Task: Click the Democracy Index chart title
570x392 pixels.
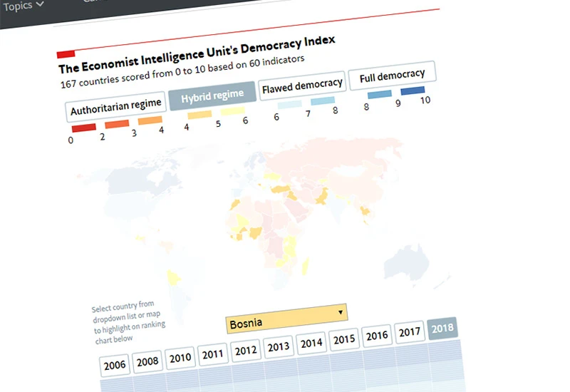Action: [197, 55]
